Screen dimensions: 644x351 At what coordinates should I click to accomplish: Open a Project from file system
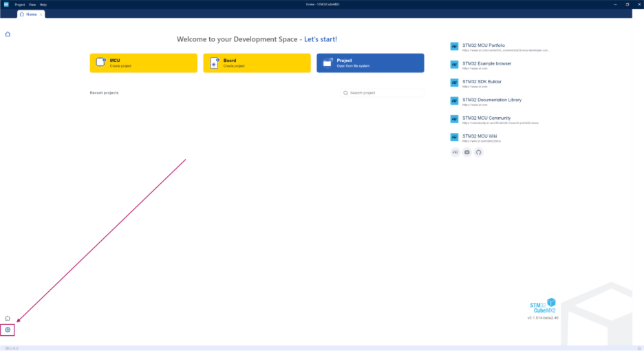pyautogui.click(x=370, y=63)
